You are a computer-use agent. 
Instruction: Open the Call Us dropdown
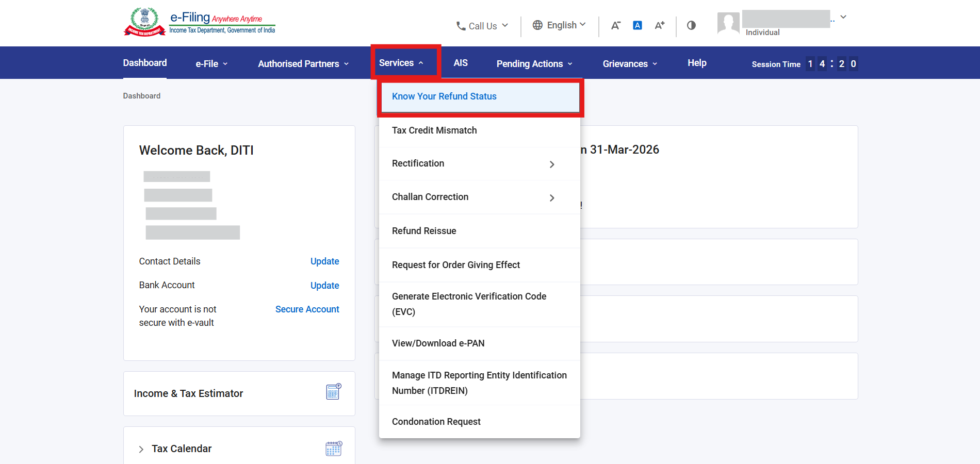[482, 26]
